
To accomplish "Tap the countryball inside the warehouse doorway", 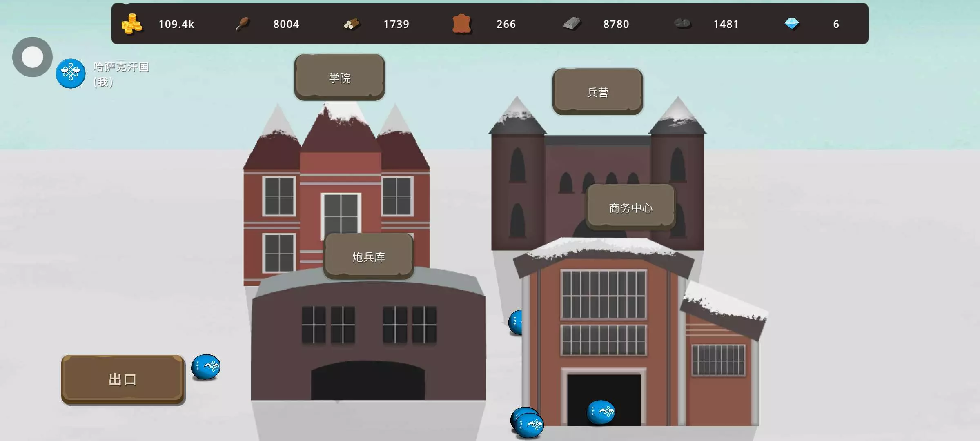I will (x=601, y=412).
